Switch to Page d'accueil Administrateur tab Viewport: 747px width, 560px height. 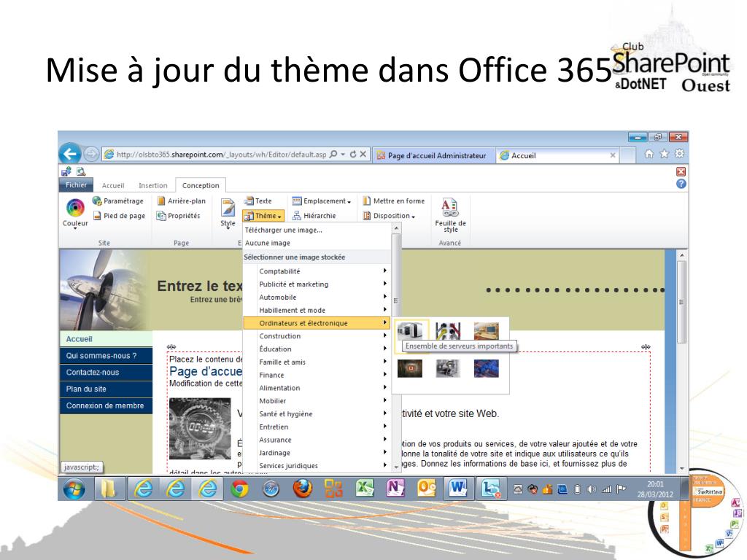click(433, 155)
